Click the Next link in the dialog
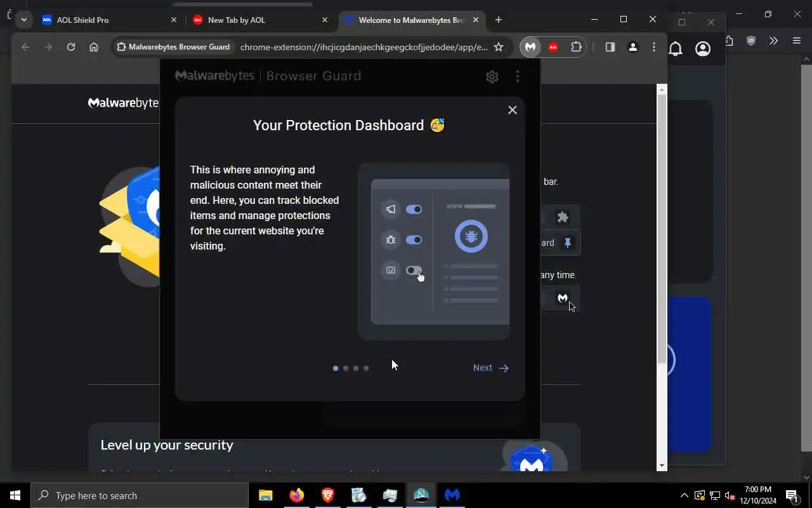The height and width of the screenshot is (508, 812). [491, 368]
